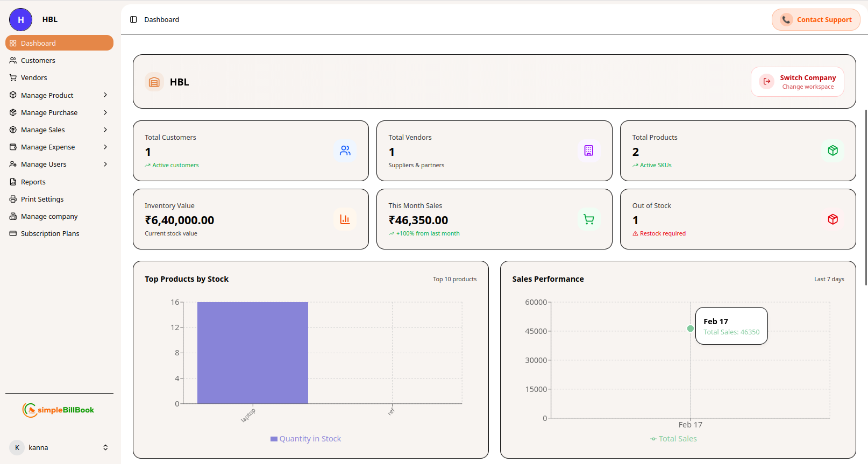Click the Total Products box icon
The height and width of the screenshot is (464, 868).
click(x=833, y=151)
